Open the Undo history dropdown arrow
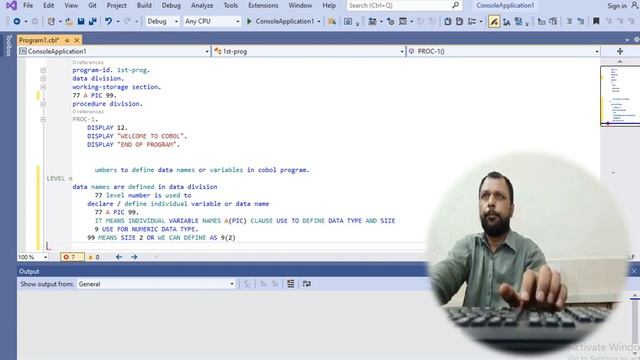 [x=118, y=21]
